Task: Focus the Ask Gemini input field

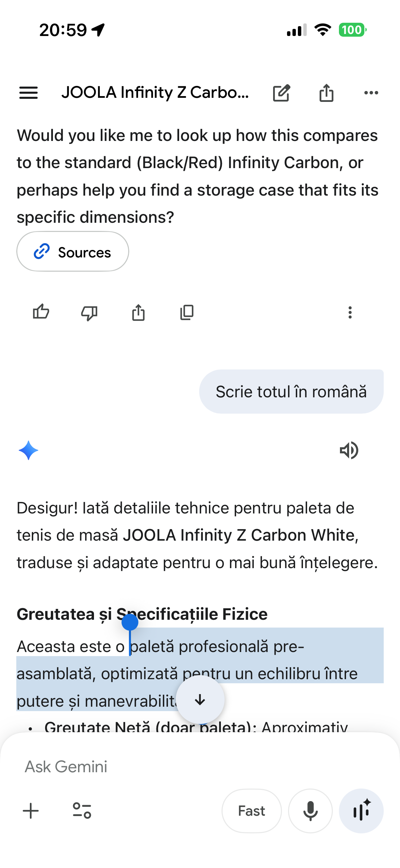Action: pyautogui.click(x=200, y=766)
